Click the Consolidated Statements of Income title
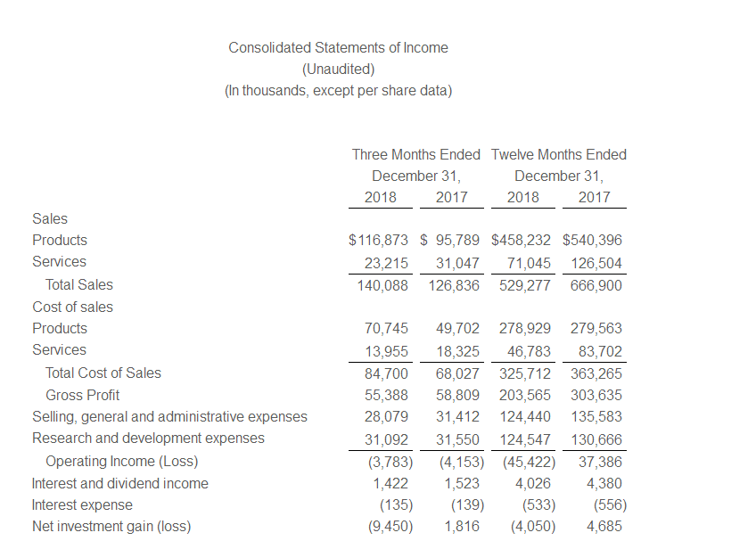Screen dimensions: 756x541 (x=338, y=47)
